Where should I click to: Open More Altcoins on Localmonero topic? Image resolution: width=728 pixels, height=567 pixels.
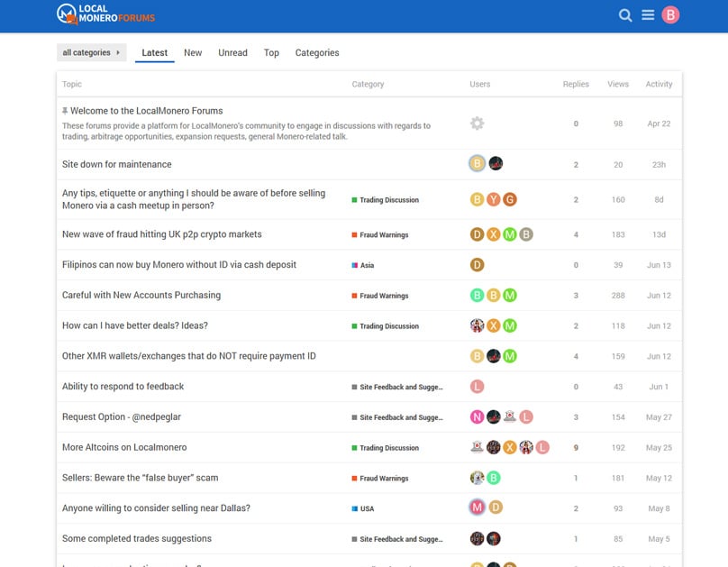click(x=124, y=447)
